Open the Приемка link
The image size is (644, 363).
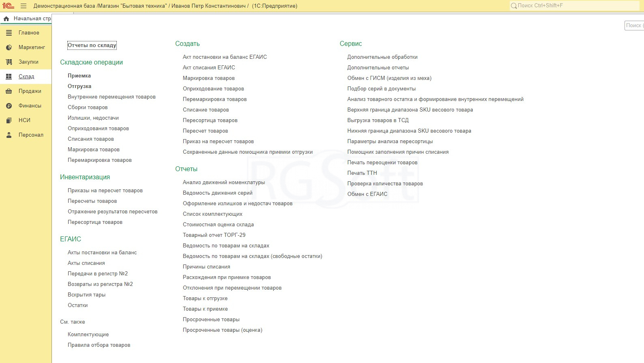[79, 76]
